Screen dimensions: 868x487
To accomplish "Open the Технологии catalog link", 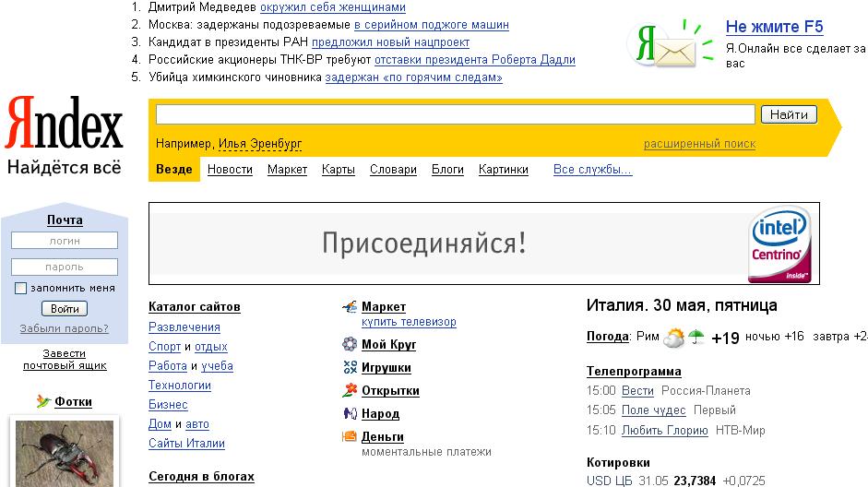I will click(x=179, y=386).
